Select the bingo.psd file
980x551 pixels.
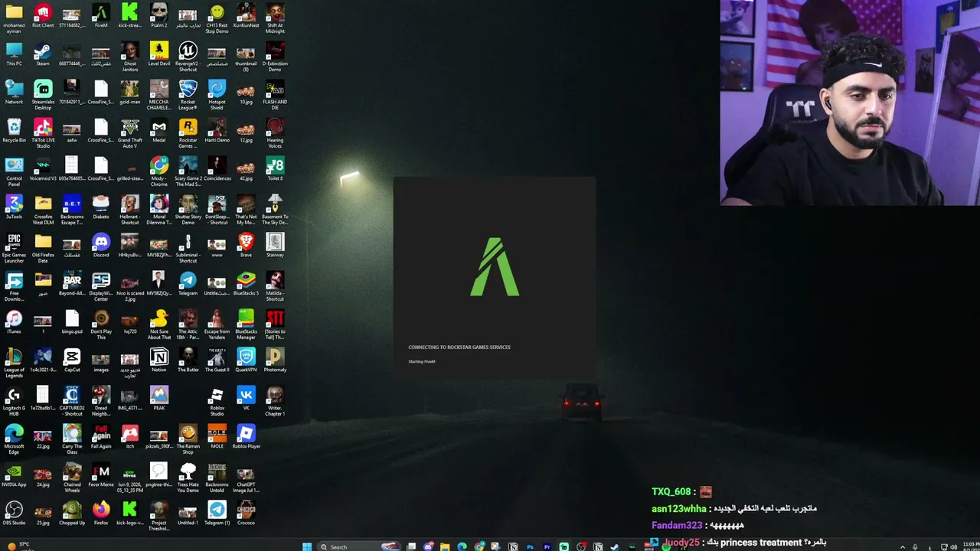[72, 322]
